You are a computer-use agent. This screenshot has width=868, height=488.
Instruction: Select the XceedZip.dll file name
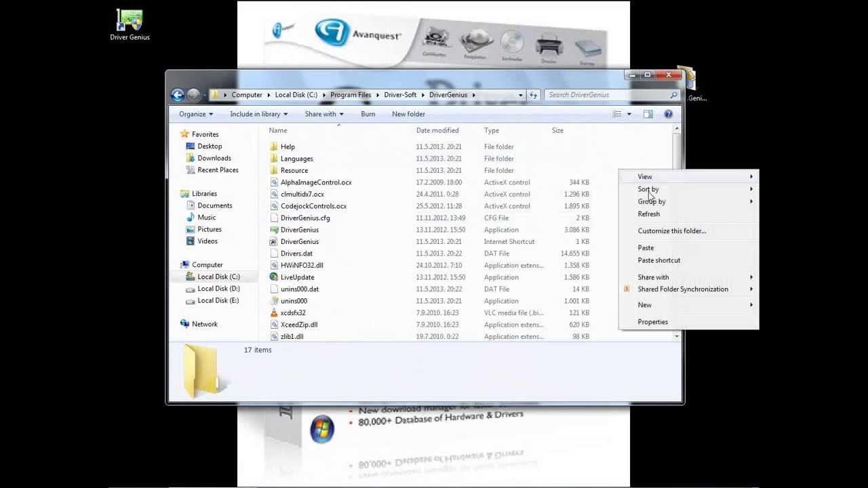(x=299, y=325)
